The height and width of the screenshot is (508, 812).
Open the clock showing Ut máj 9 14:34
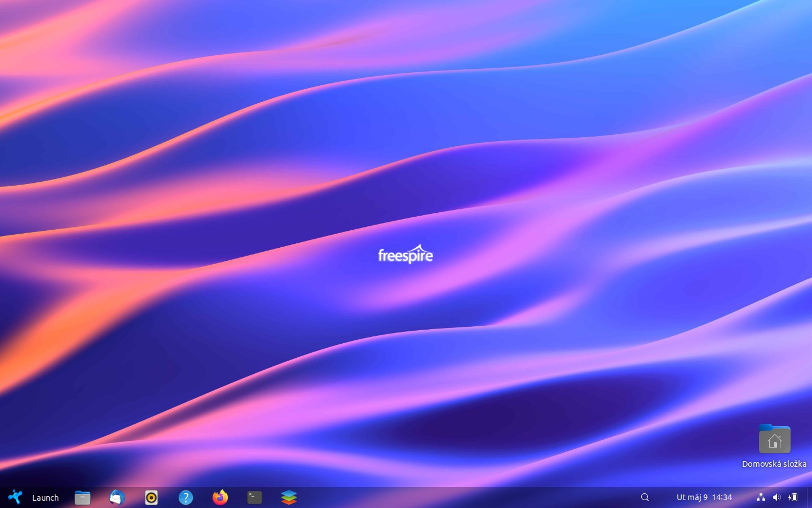point(704,497)
